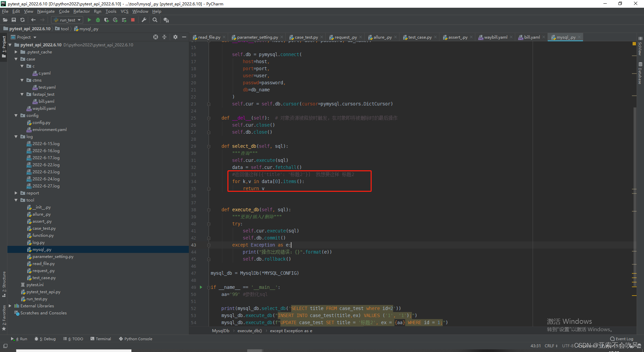The image size is (644, 352).
Task: Click the Save All toolbar icon
Action: pos(14,20)
